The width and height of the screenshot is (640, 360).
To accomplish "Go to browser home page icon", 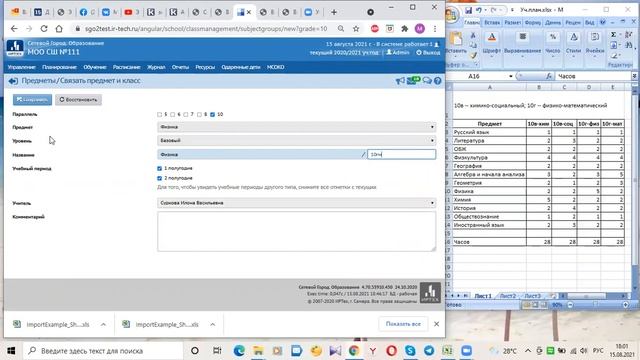I will pyautogui.click(x=59, y=29).
